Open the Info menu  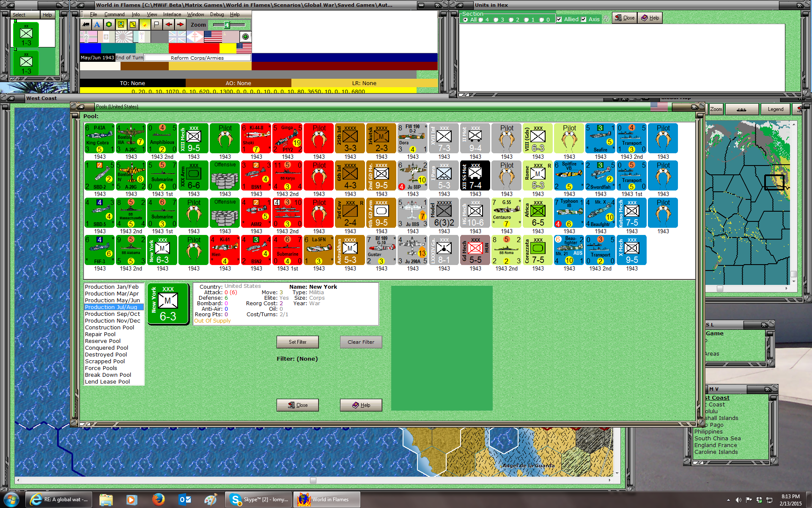point(135,14)
